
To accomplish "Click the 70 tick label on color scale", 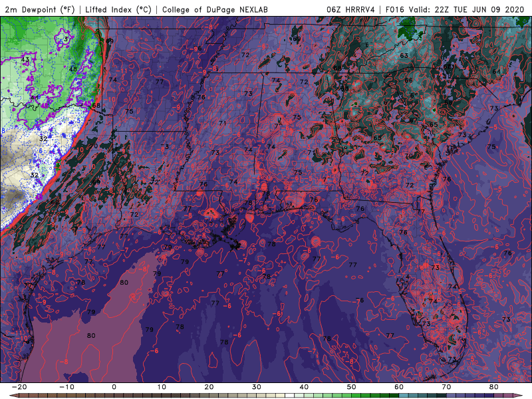I will (x=446, y=387).
